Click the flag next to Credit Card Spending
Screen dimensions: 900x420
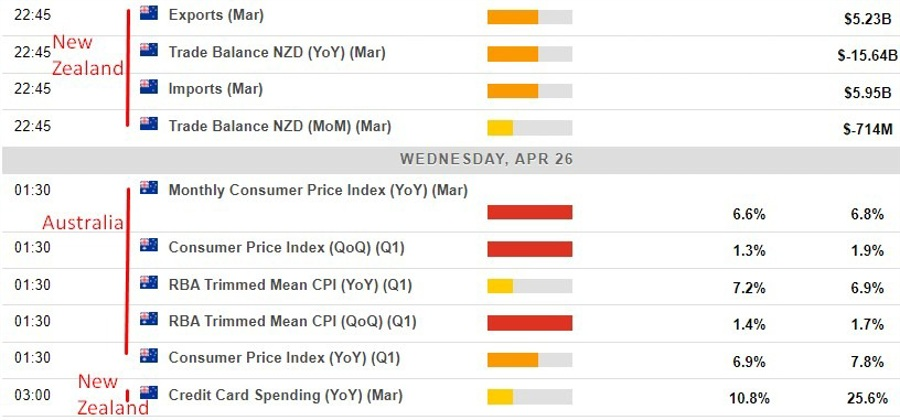coord(149,393)
